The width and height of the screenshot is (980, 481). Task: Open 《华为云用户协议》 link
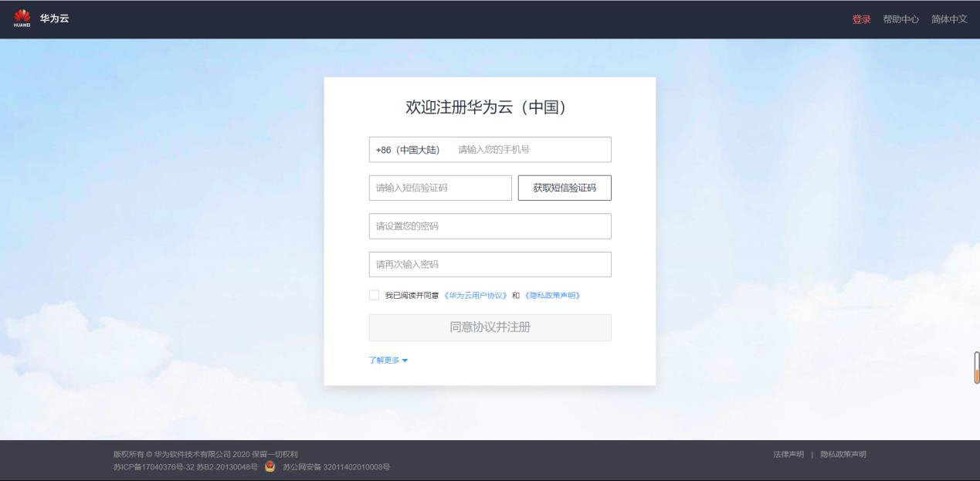click(476, 296)
